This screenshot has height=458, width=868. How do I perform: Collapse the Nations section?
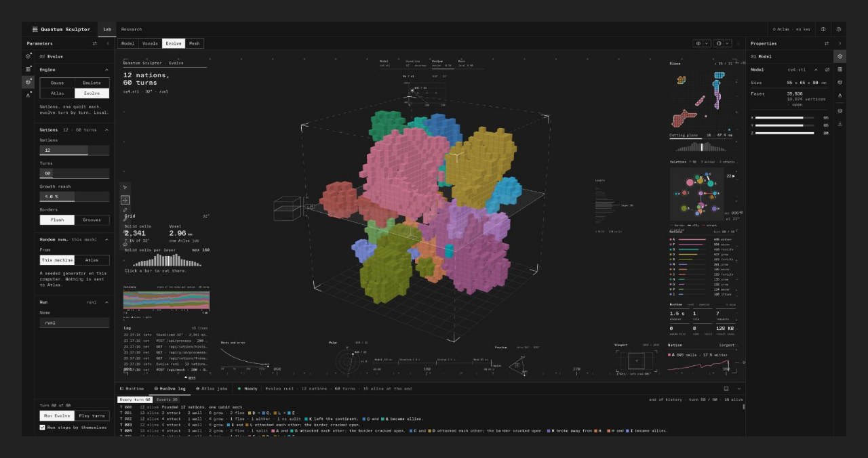pyautogui.click(x=106, y=129)
